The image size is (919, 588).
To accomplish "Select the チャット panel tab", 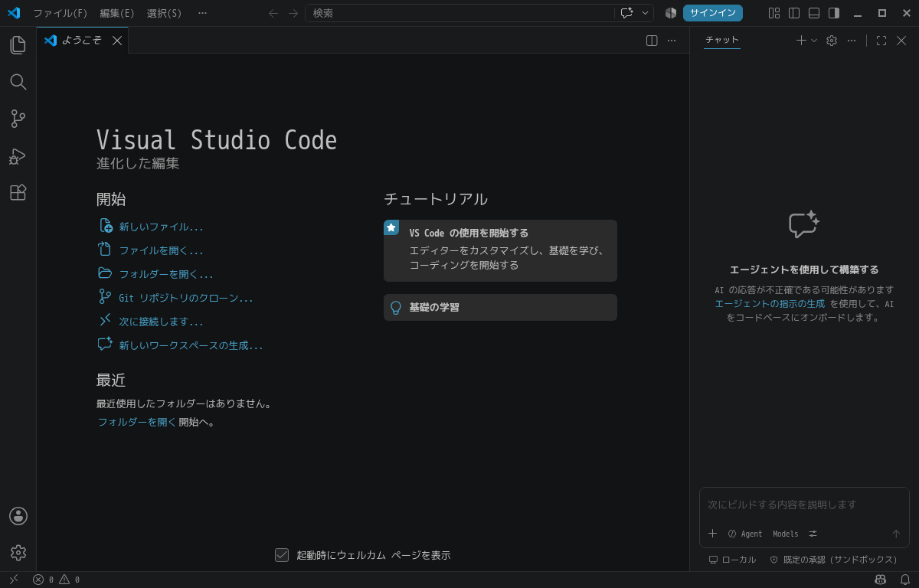I will (x=722, y=40).
